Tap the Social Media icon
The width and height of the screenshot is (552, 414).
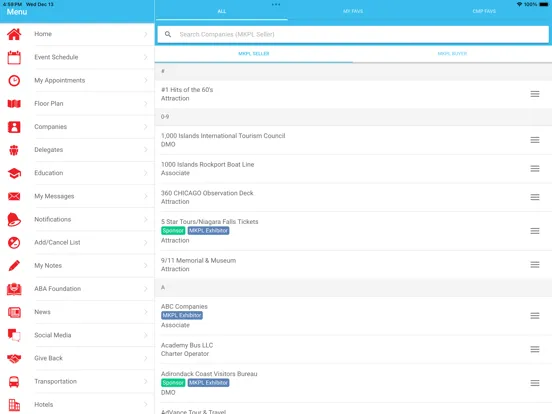click(14, 335)
